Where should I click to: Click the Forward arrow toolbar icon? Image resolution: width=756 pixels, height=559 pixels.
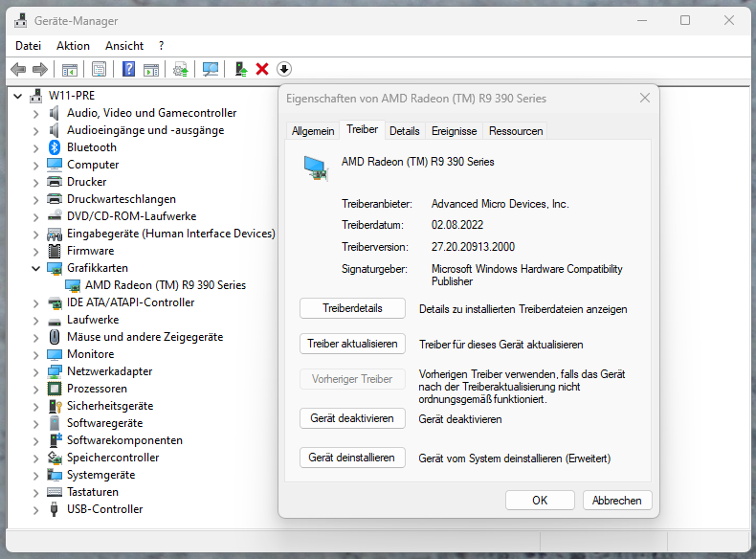coord(40,70)
